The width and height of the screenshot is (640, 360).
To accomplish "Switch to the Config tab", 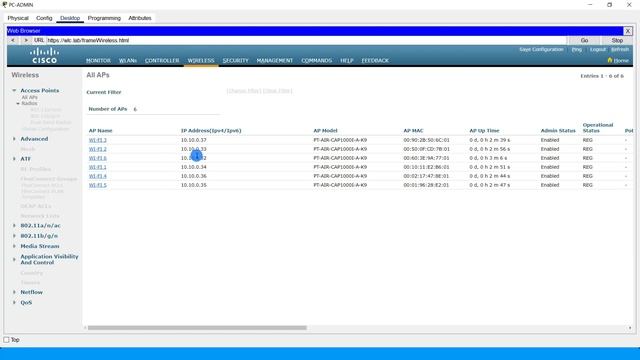I will point(44,18).
